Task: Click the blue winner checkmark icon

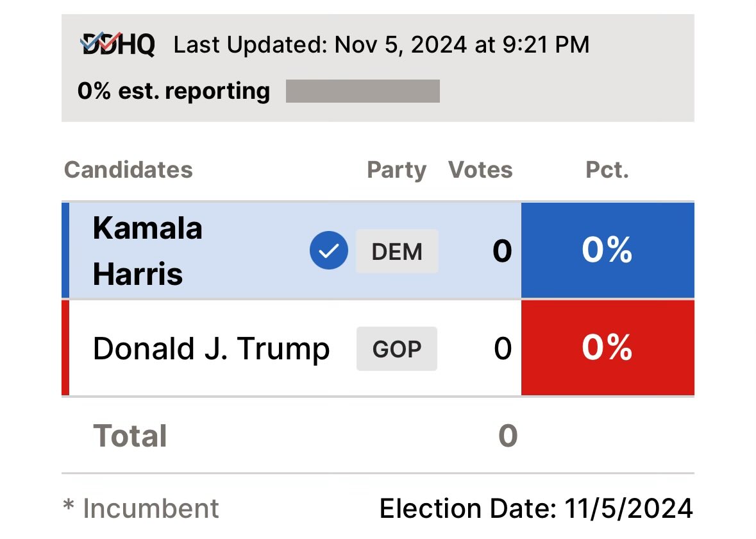Action: [x=328, y=251]
